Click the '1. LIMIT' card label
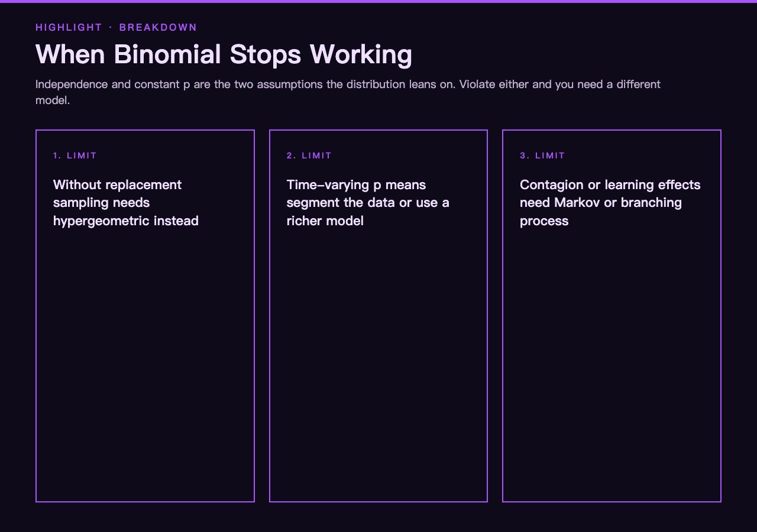 (75, 155)
